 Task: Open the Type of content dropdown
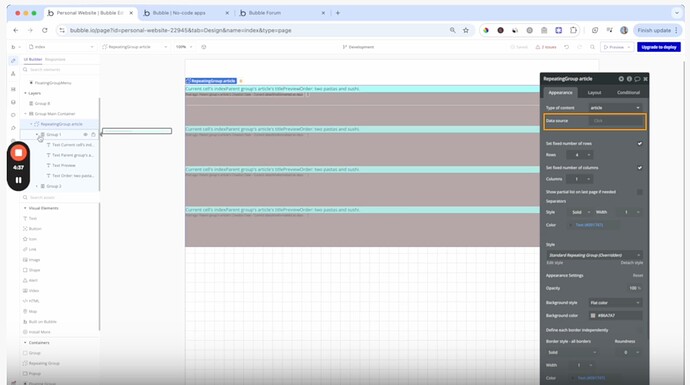pos(615,108)
